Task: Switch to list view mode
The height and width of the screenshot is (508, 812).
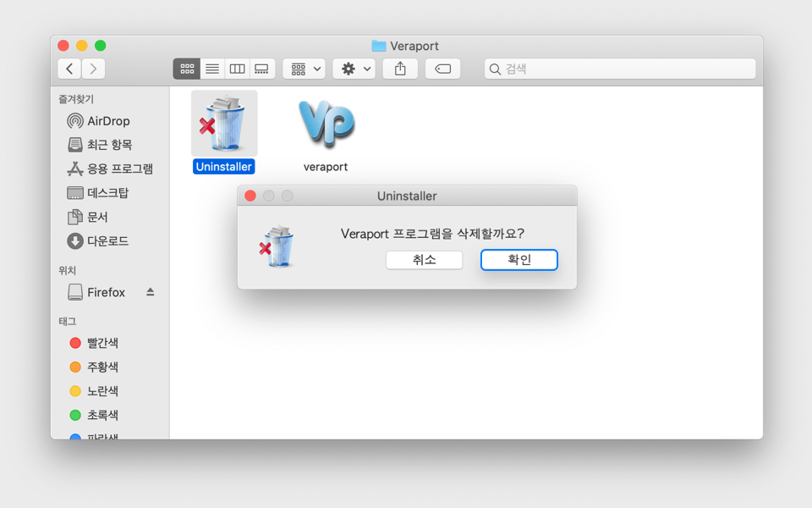Action: click(x=212, y=69)
